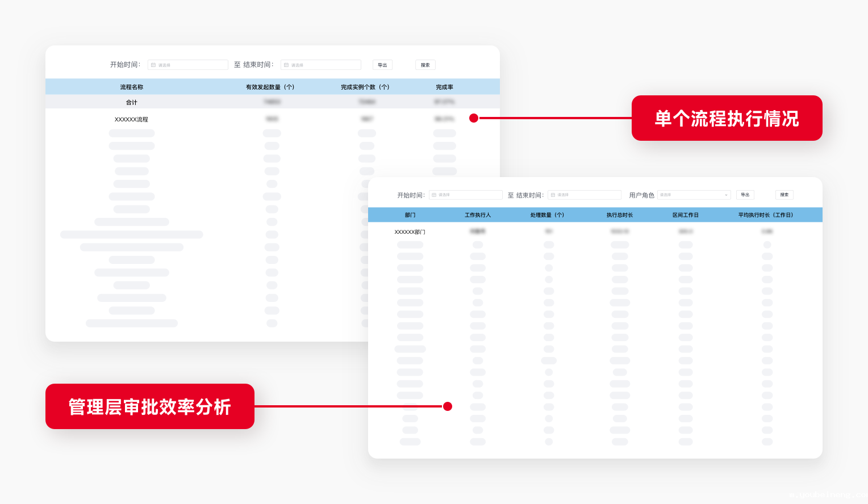Screen dimensions: 868x504
Task: Select the XXXXXX流程 table row
Action: (x=131, y=120)
